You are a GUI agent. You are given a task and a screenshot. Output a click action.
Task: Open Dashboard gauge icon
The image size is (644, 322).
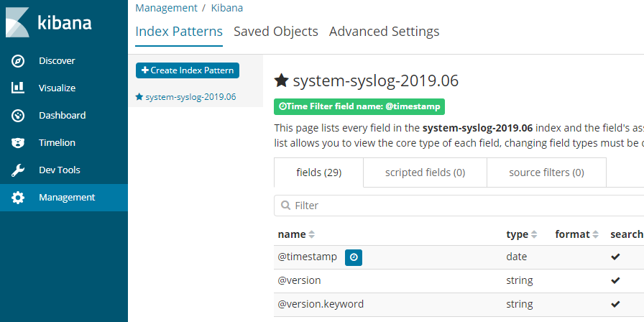click(18, 116)
